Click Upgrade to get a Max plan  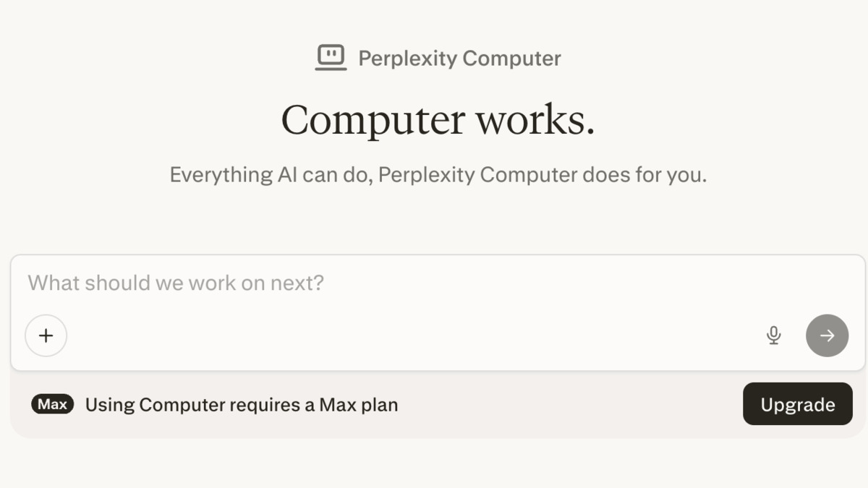(x=797, y=404)
